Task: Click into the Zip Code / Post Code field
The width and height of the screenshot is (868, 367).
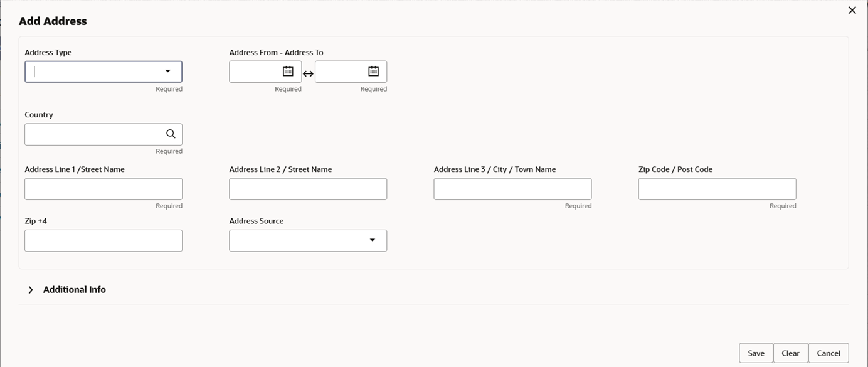Action: (x=717, y=189)
